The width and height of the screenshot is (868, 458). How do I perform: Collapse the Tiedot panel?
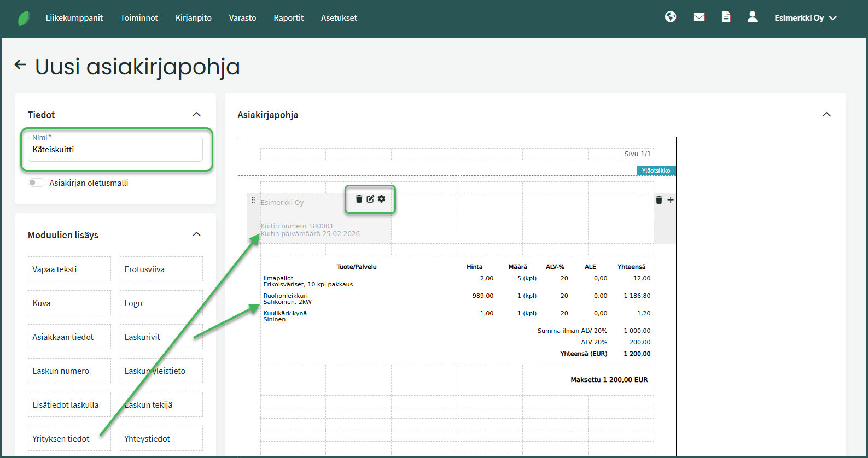click(x=196, y=114)
